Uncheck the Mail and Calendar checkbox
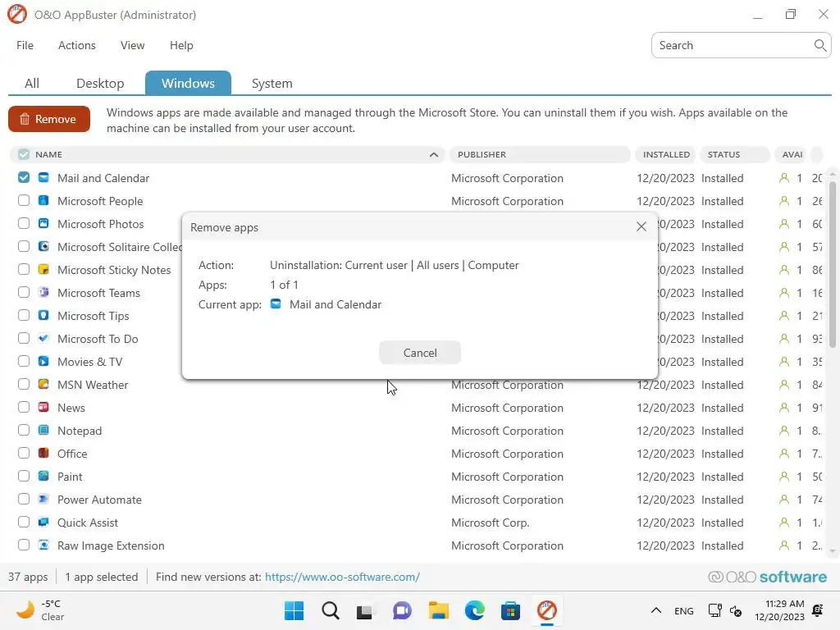The width and height of the screenshot is (840, 630). point(24,177)
